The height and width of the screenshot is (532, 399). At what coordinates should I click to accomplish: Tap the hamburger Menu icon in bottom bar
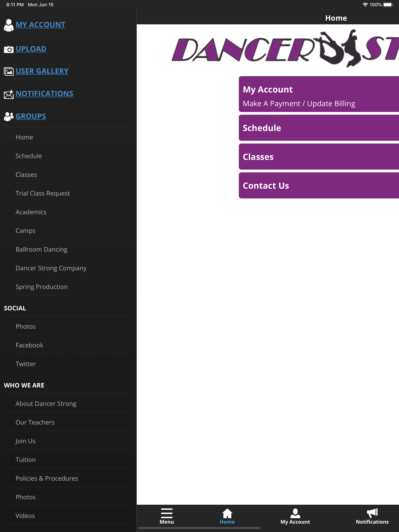(167, 513)
